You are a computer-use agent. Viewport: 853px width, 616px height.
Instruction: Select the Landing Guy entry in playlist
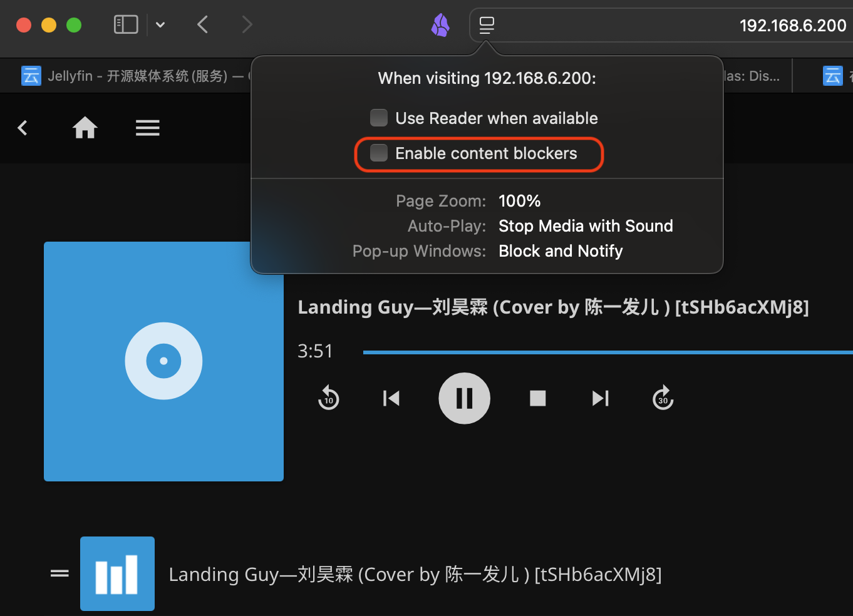(x=415, y=574)
